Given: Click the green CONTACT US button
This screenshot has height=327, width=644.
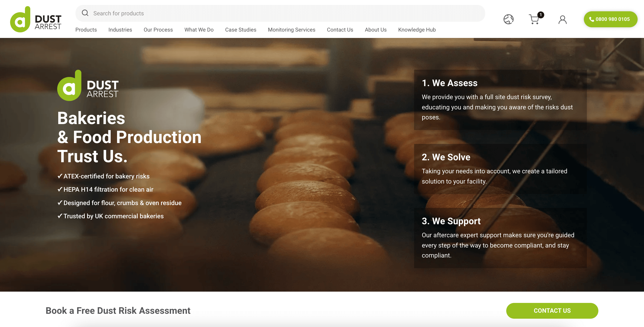Looking at the screenshot, I should 552,311.
